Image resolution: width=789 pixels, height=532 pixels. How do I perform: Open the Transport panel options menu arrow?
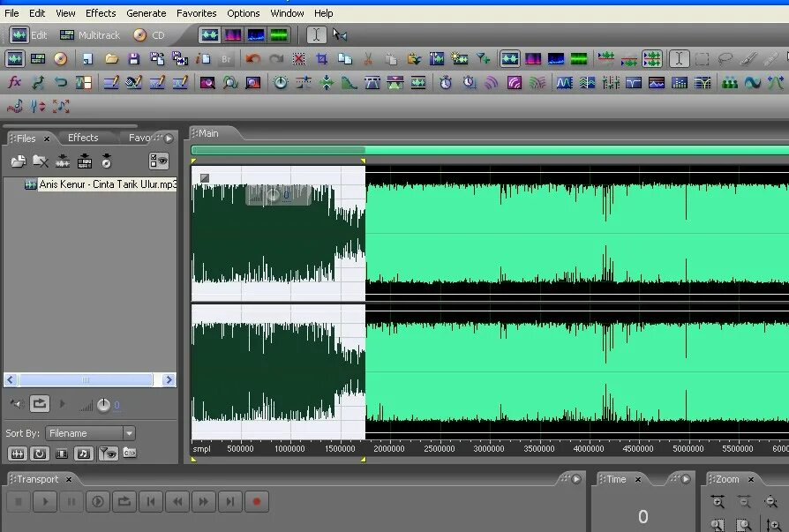pos(576,479)
